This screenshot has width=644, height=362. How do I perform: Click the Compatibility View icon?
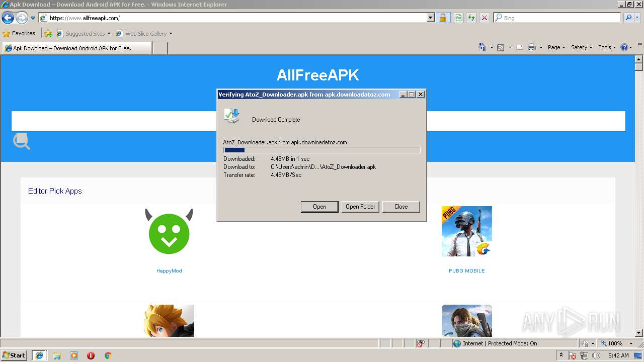pos(458,18)
